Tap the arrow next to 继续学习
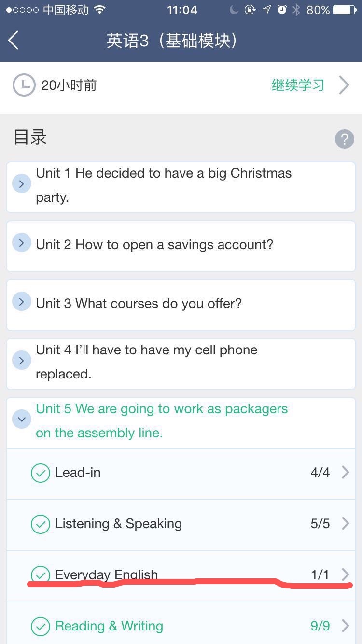 [x=344, y=85]
